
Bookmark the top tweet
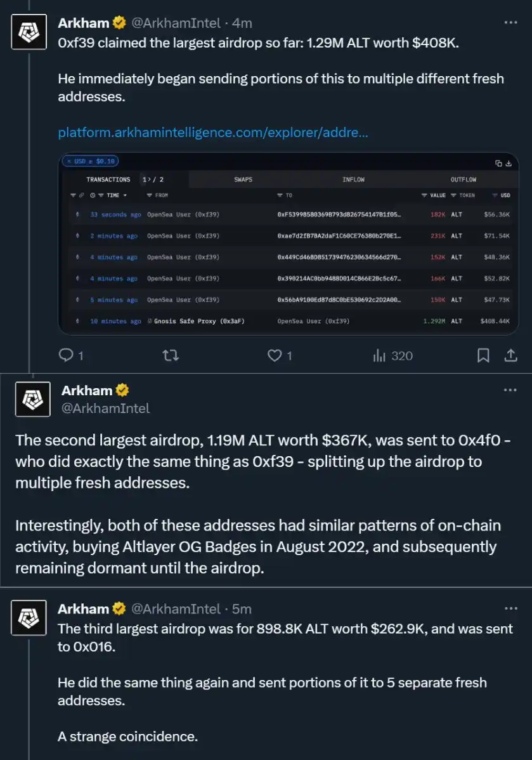(483, 355)
